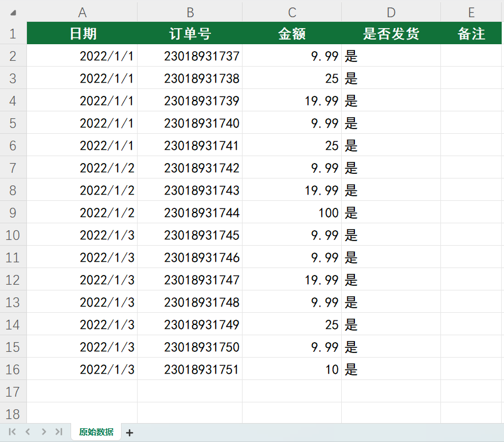Image resolution: width=504 pixels, height=442 pixels.
Task: Select the 19.99 amount in row 4
Action: 292,100
